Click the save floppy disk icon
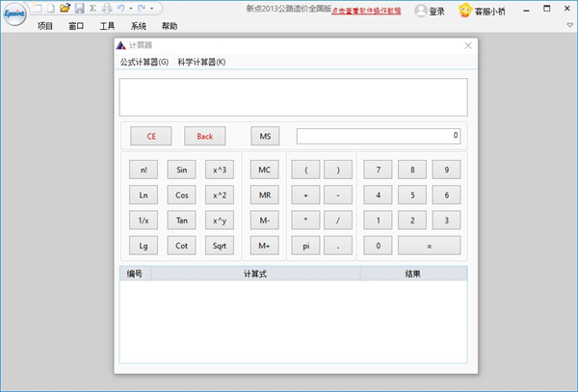Screen dimensions: 578x392 click(x=79, y=8)
